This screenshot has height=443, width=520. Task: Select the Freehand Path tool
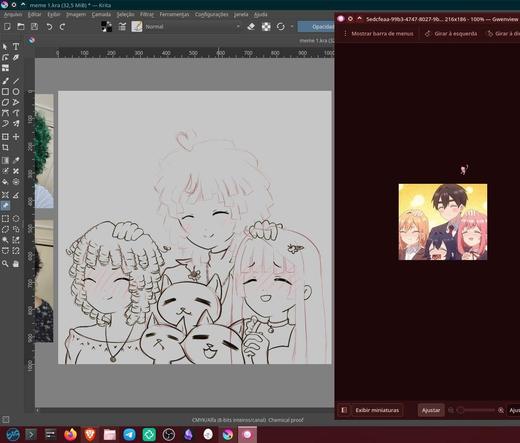pos(16,113)
